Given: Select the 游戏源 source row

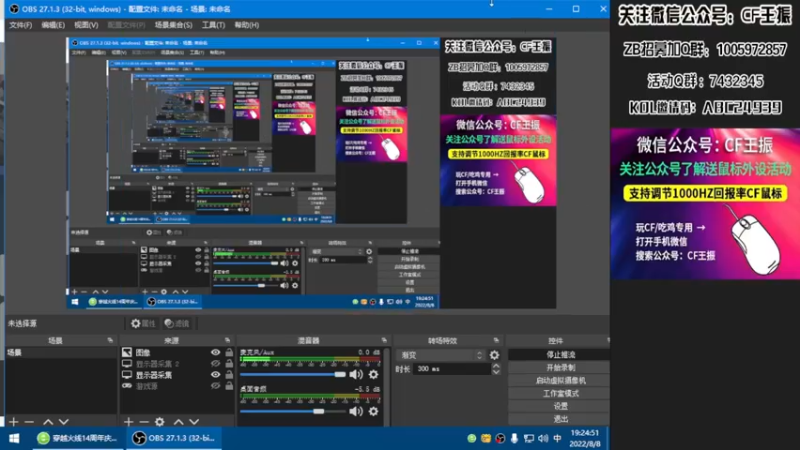Looking at the screenshot, I should 177,386.
